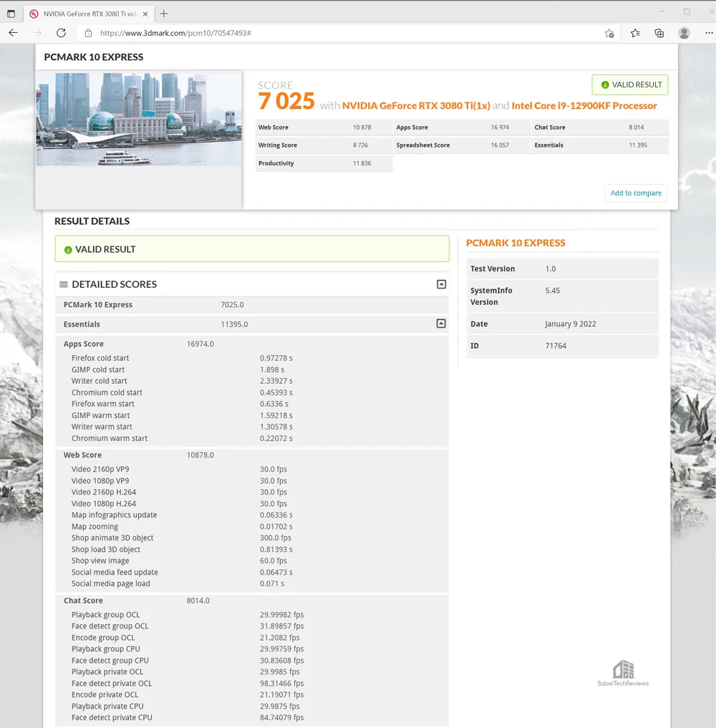Image resolution: width=716 pixels, height=728 pixels.
Task: Select Social media page load row
Action: coord(252,583)
